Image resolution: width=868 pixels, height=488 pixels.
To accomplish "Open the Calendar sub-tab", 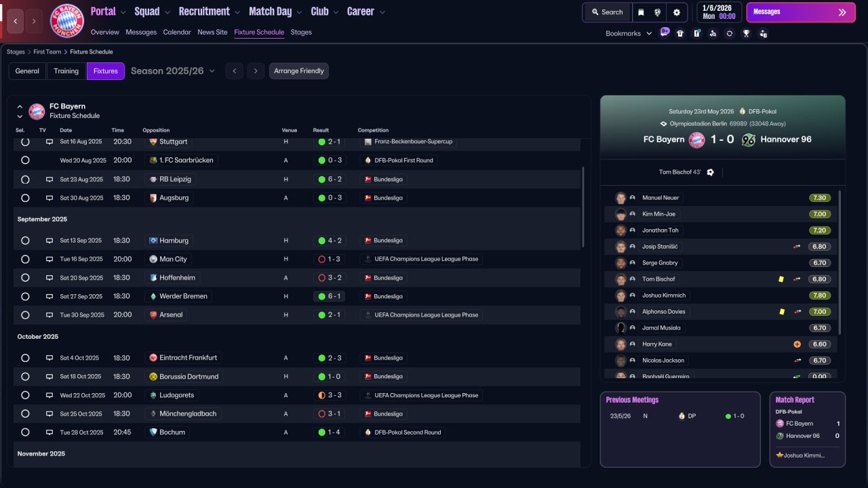I will [x=177, y=32].
